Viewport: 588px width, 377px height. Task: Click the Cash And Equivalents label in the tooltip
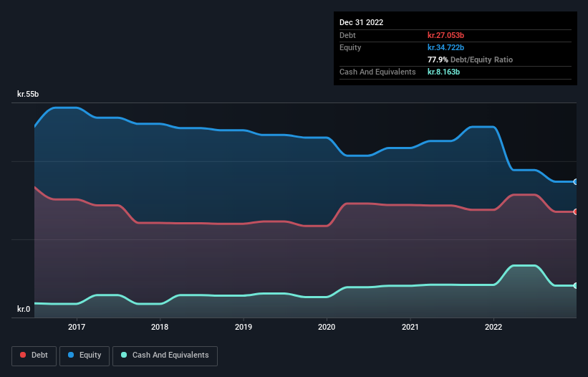[377, 72]
